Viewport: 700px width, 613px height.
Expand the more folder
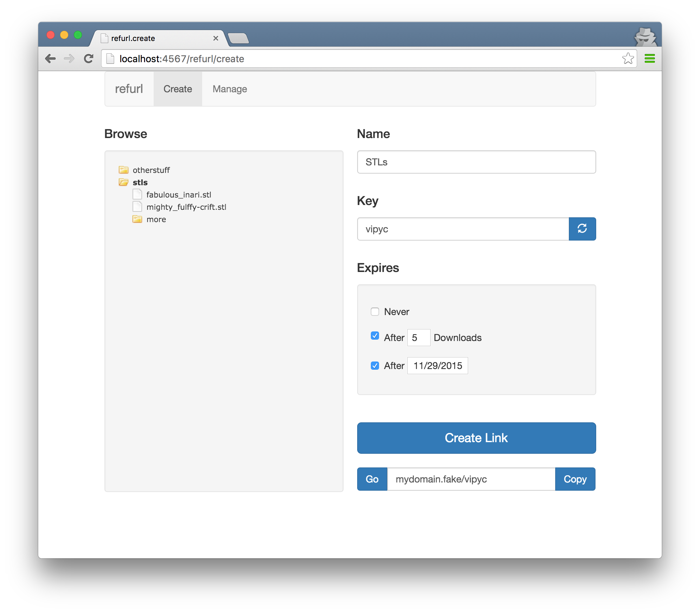(x=156, y=219)
